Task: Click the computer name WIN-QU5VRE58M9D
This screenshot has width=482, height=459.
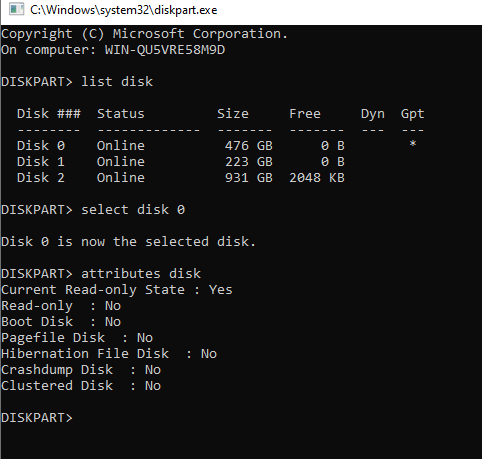Action: pos(165,50)
